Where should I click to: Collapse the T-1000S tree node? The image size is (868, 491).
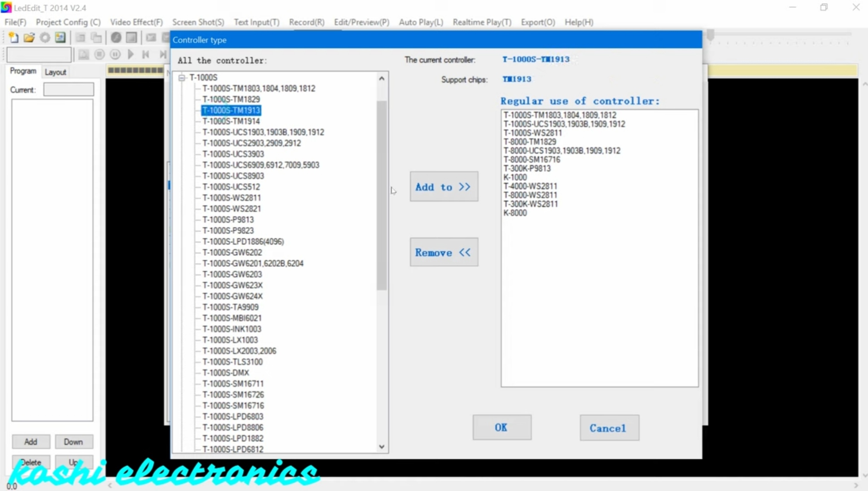coord(182,78)
